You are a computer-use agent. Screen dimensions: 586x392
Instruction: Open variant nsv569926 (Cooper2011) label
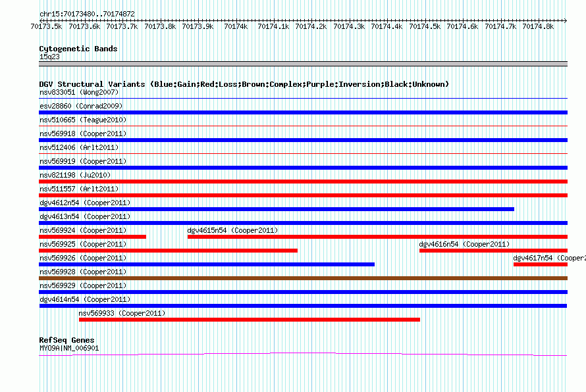tap(83, 258)
